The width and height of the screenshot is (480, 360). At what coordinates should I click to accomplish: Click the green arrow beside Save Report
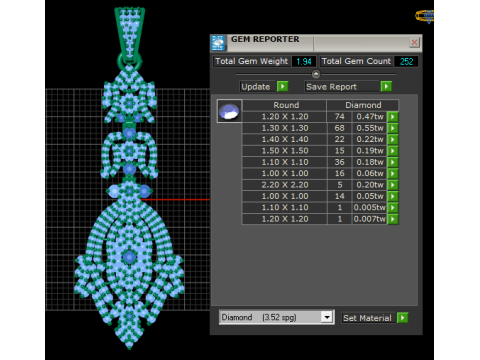click(386, 87)
